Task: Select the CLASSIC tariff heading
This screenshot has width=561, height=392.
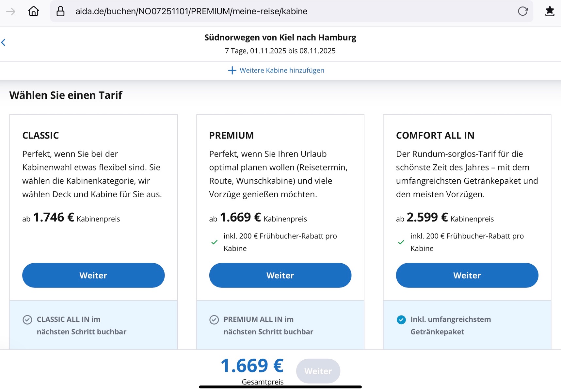Action: (40, 136)
